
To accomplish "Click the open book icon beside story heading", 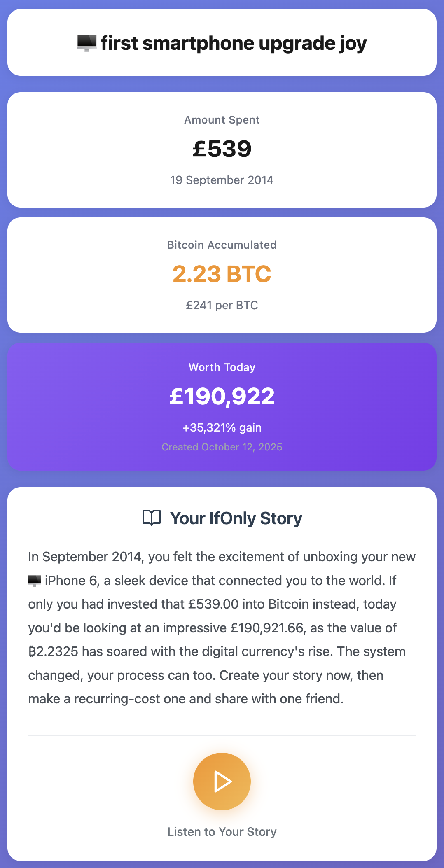I will tap(152, 518).
